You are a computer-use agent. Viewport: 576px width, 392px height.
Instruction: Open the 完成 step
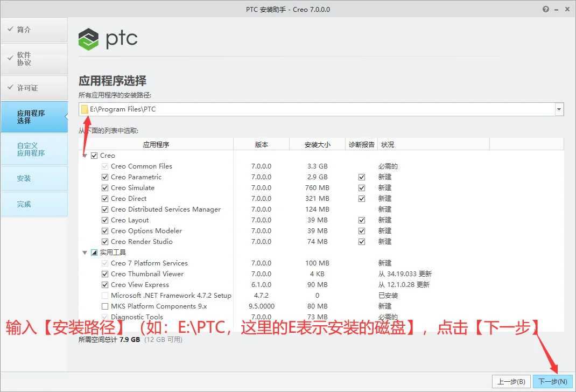[x=34, y=204]
